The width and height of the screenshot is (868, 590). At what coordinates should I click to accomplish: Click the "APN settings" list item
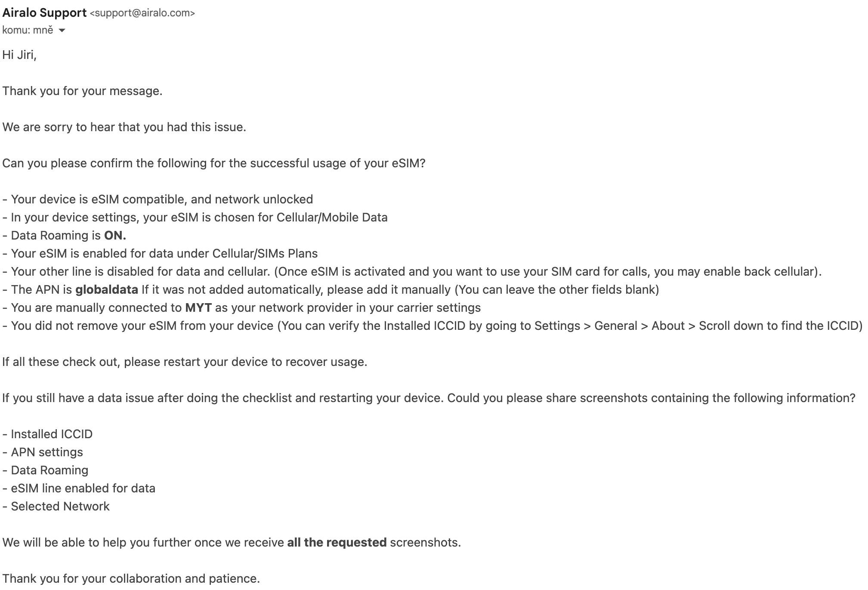(46, 452)
